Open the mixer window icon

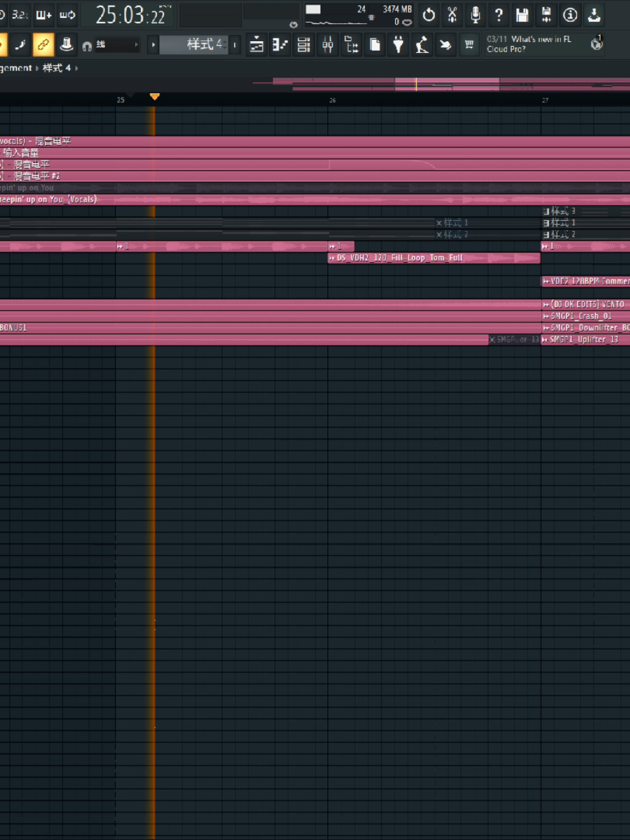(327, 45)
